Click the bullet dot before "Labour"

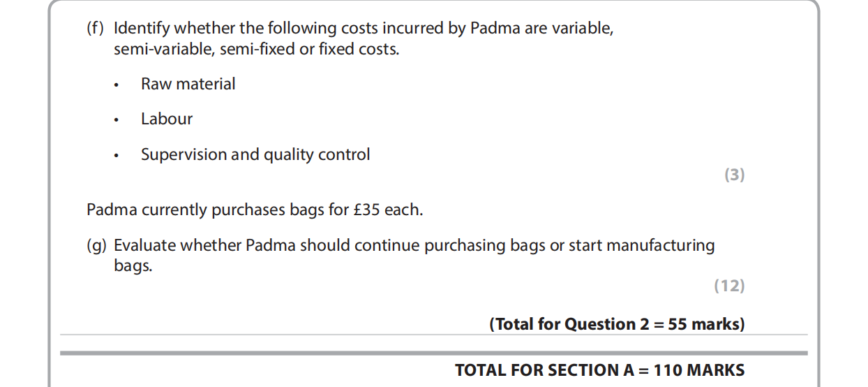[x=117, y=120]
